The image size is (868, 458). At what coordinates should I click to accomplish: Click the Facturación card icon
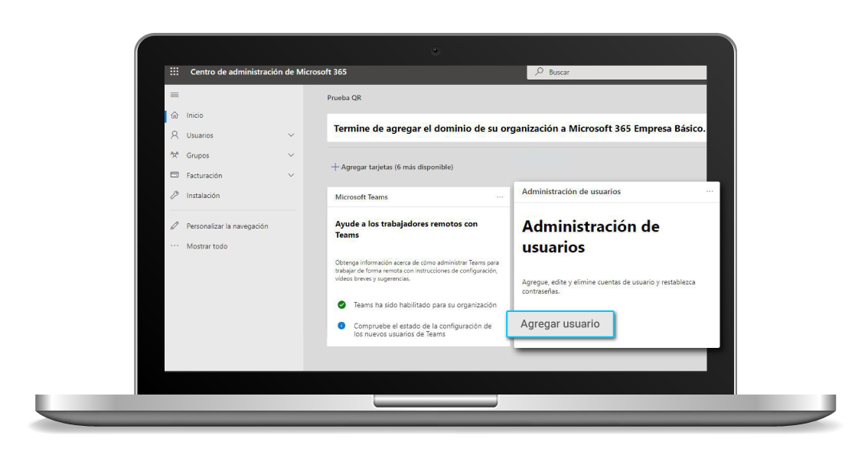click(x=175, y=175)
